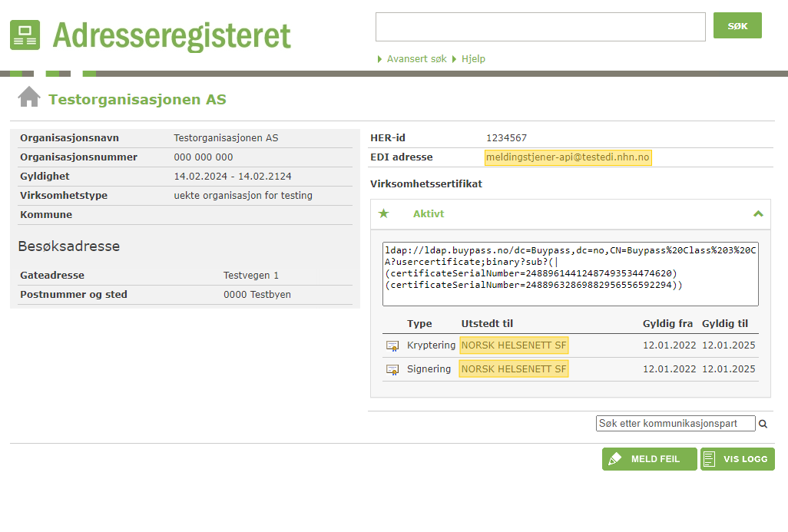Click the green arrow before Avansert søk
The height and width of the screenshot is (532, 788).
[379, 58]
